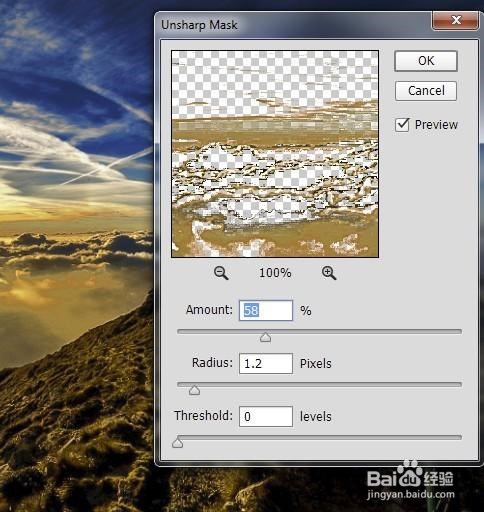Close the Unsharp Mask dialog
484x512 pixels.
pyautogui.click(x=456, y=20)
